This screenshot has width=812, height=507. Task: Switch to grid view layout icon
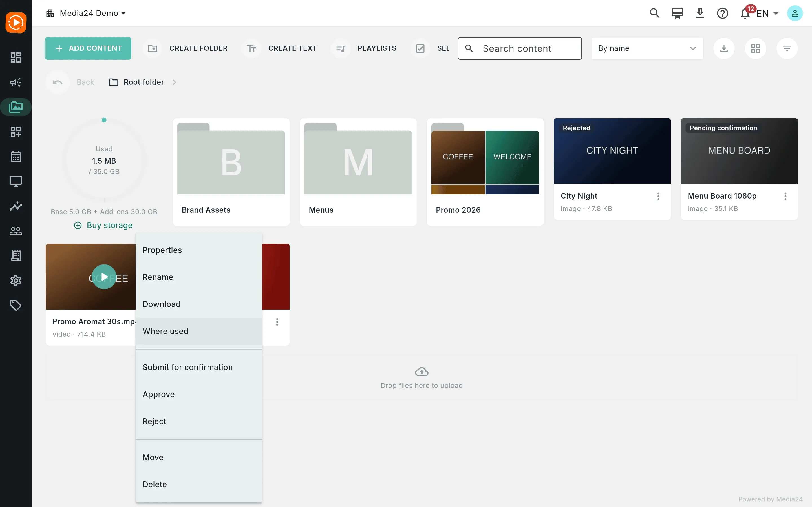point(755,48)
